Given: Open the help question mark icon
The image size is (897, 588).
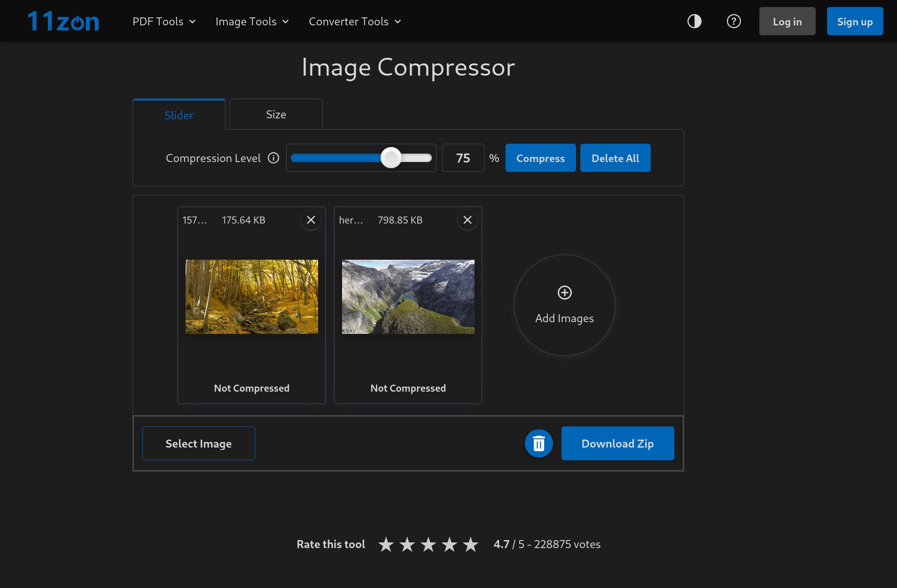Looking at the screenshot, I should click(733, 21).
